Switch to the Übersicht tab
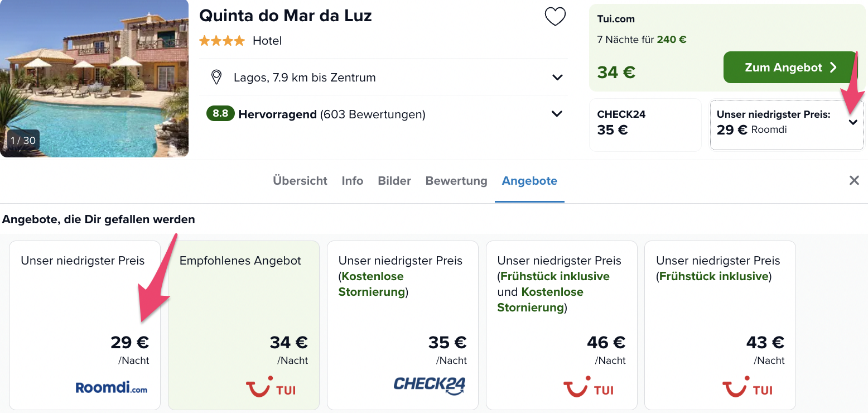 [300, 181]
